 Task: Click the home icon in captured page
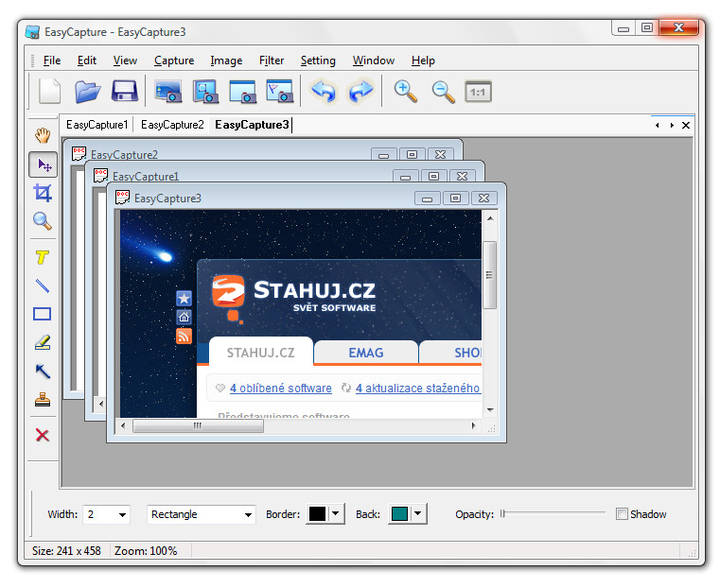click(x=184, y=317)
